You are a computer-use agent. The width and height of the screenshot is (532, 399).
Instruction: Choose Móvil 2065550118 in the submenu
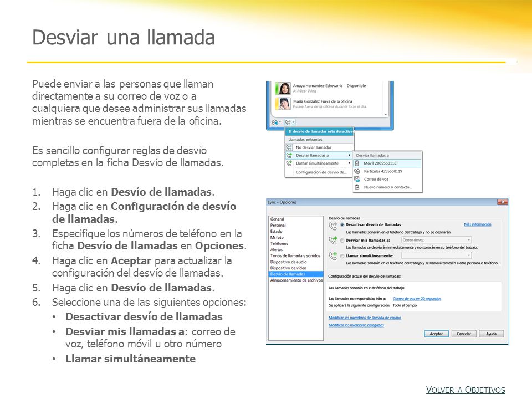pyautogui.click(x=387, y=163)
